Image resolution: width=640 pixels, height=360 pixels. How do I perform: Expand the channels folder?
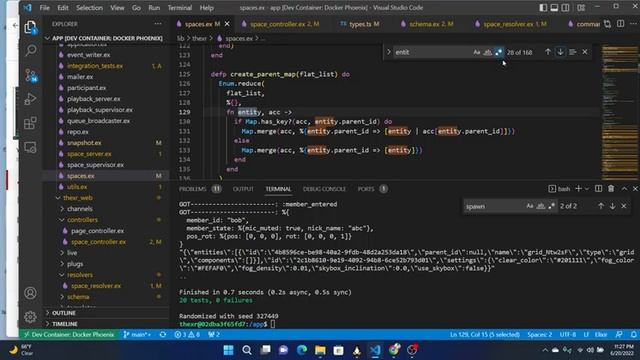[80, 209]
